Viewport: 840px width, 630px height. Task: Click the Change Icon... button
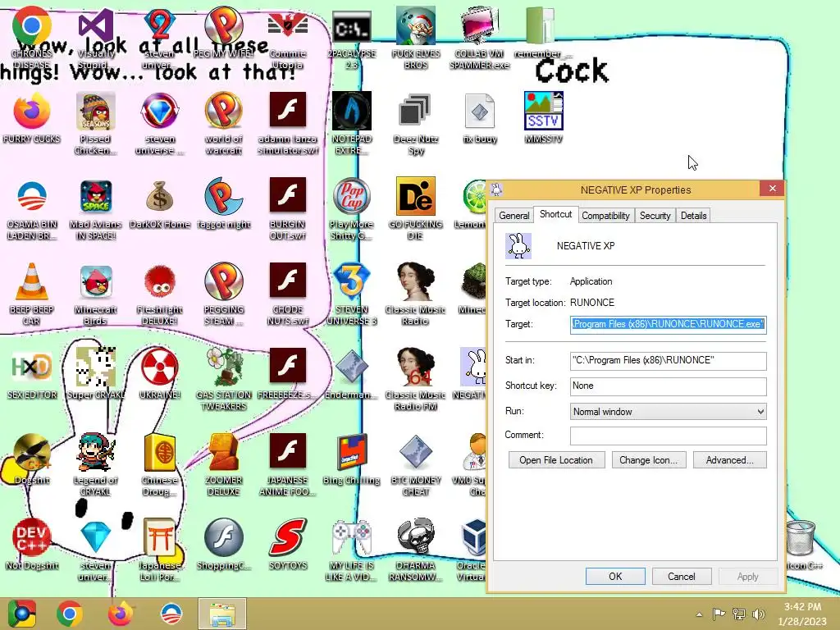click(648, 460)
